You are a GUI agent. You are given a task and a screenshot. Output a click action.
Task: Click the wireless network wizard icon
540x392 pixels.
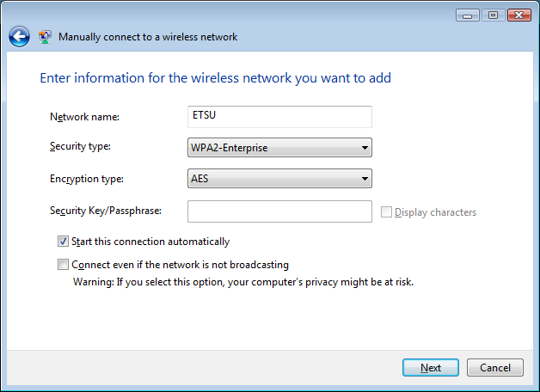pos(46,37)
